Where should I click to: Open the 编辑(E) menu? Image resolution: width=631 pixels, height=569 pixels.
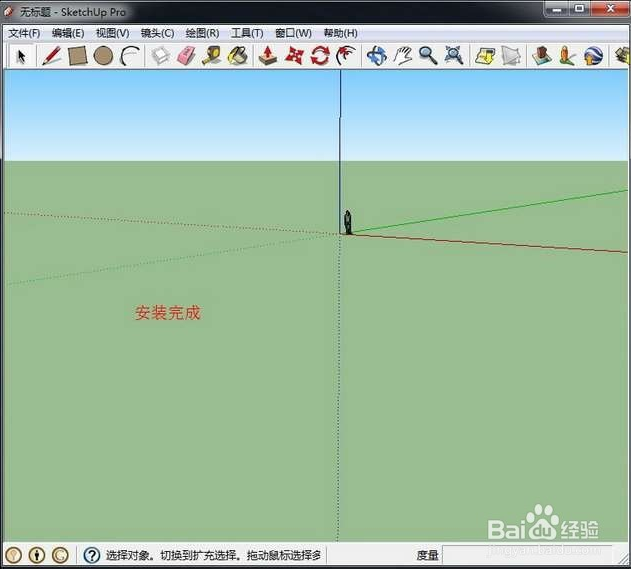68,33
